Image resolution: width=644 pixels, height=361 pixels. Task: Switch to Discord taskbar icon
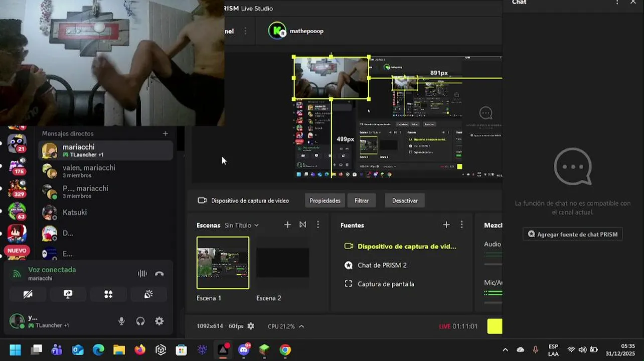244,350
